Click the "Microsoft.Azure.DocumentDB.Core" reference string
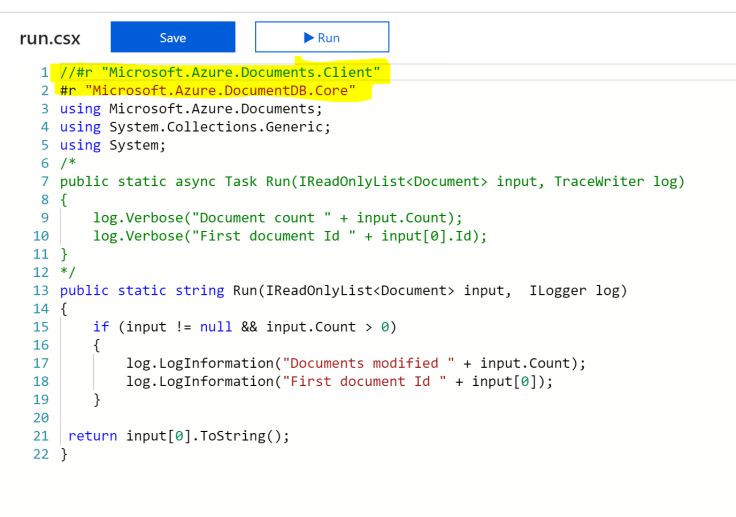The height and width of the screenshot is (517, 736). tap(220, 91)
